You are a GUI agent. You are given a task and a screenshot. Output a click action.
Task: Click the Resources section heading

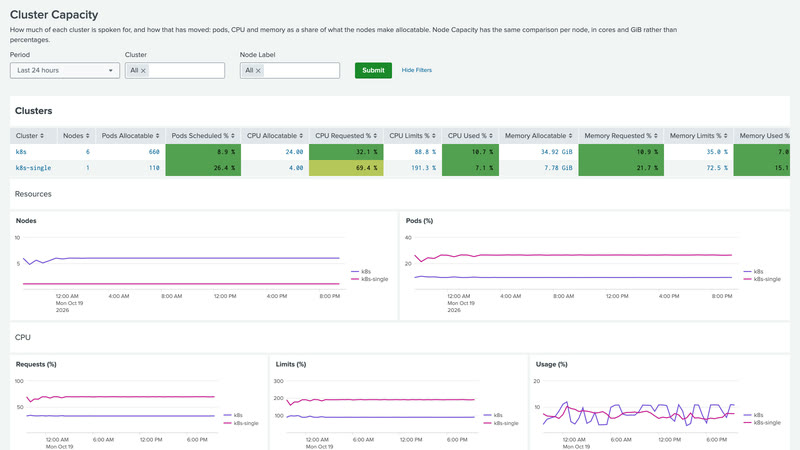[x=33, y=194]
